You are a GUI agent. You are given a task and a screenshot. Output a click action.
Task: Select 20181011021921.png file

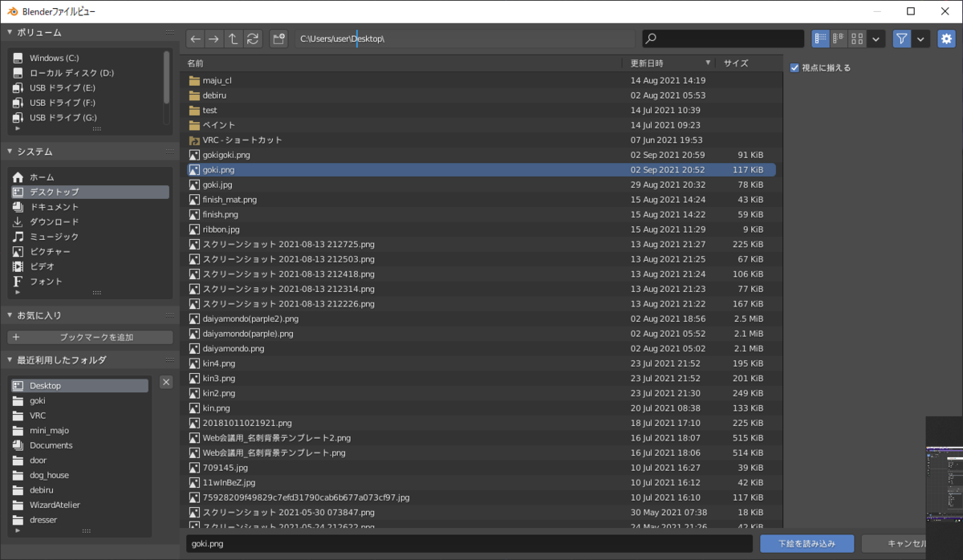[481, 423]
